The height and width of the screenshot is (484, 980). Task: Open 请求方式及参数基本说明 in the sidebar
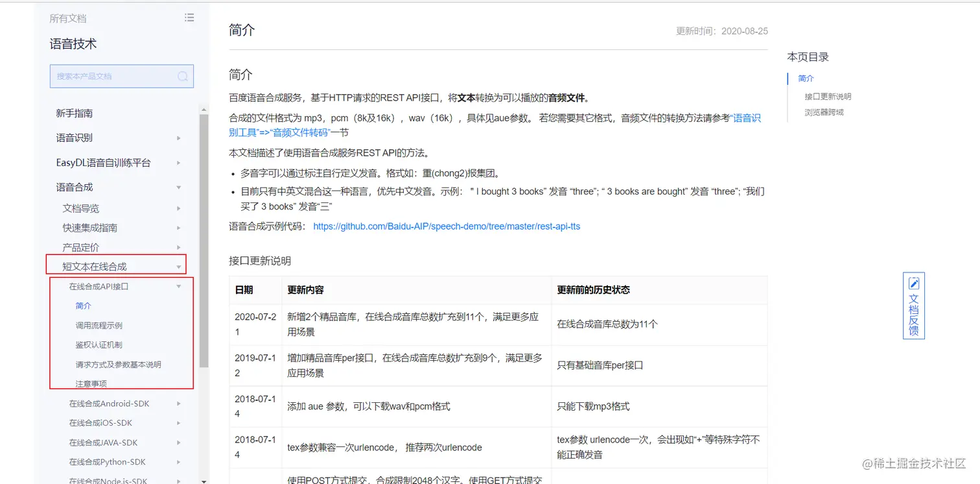pos(119,365)
